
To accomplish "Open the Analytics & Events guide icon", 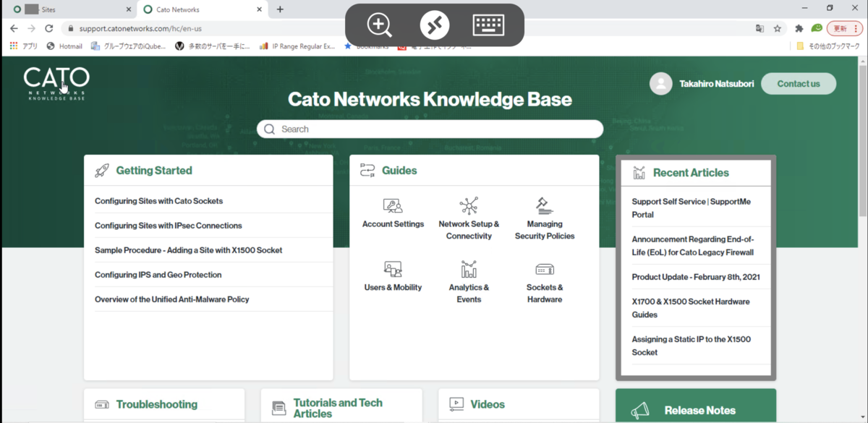I will [469, 270].
